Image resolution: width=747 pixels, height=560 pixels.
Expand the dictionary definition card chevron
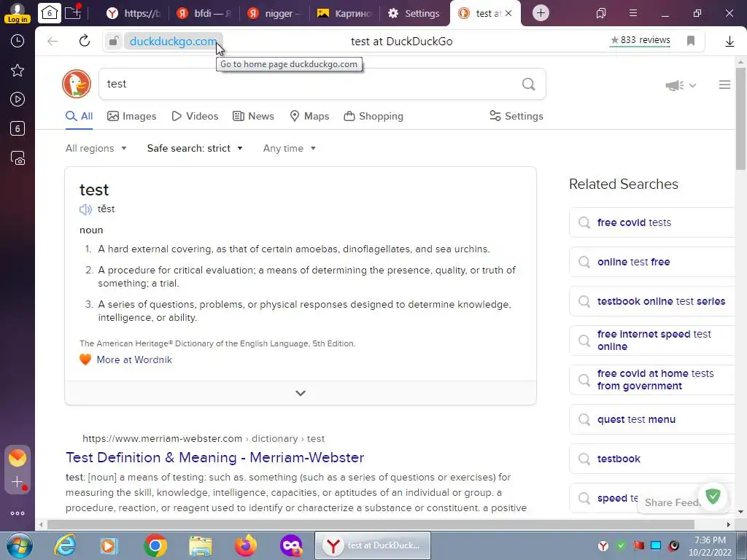tap(301, 393)
